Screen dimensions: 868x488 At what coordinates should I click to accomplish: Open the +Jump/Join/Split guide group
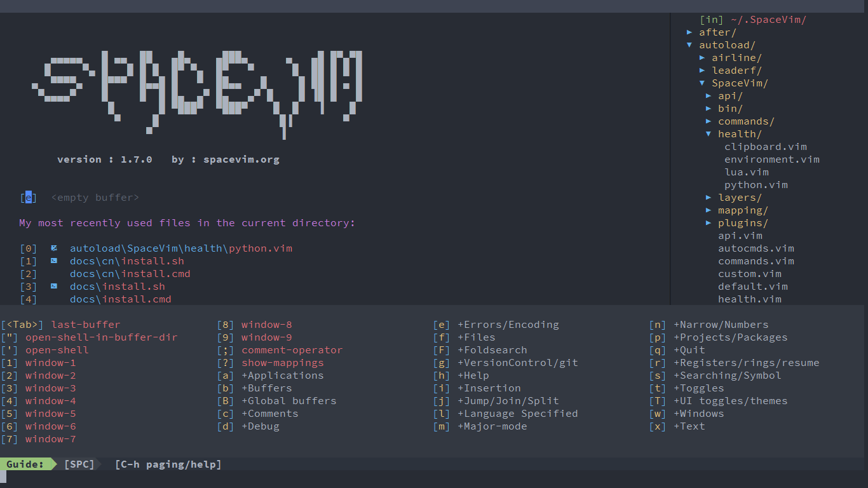pos(508,401)
